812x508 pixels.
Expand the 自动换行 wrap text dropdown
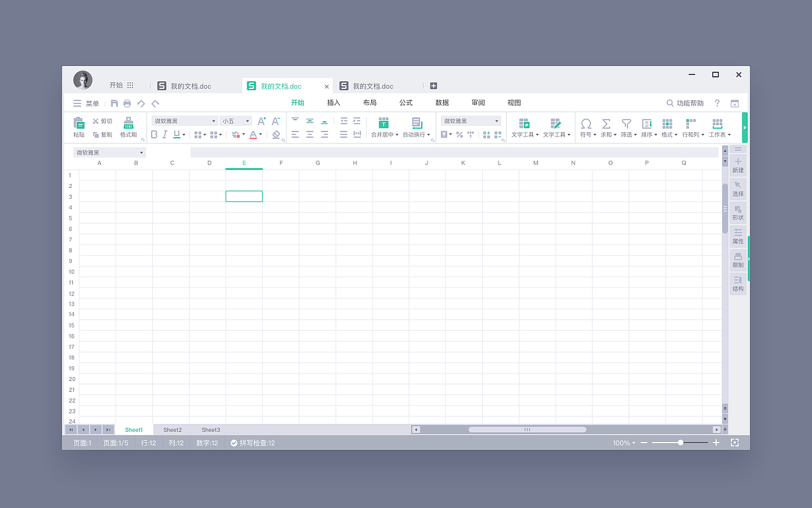(428, 135)
